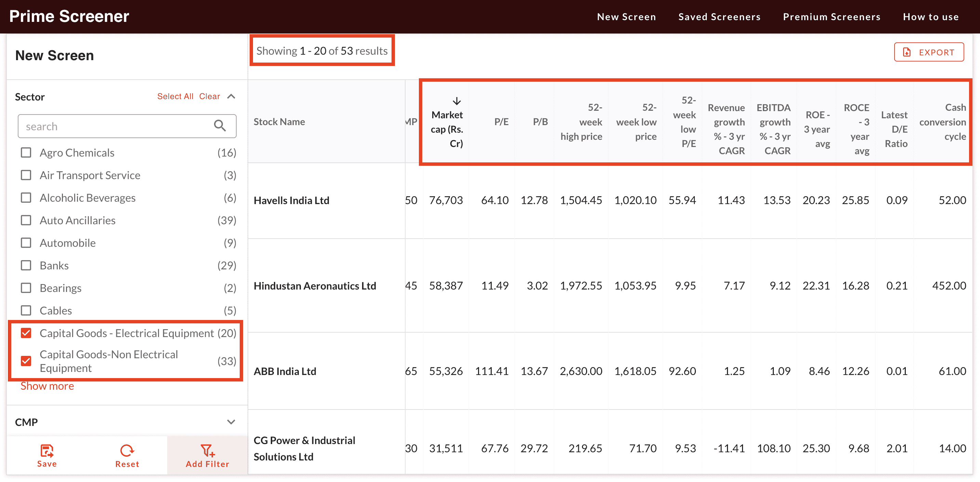Viewport: 980px width, 482px height.
Task: Open the How to use page
Action: tap(930, 17)
